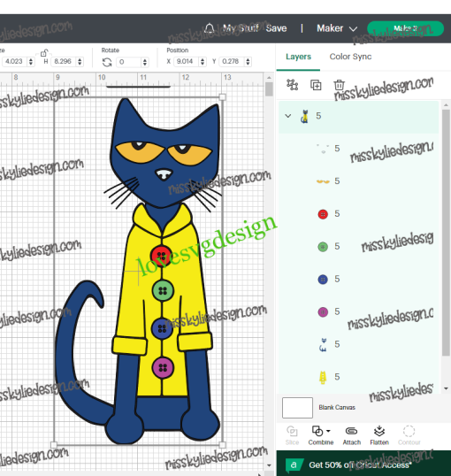
Task: Click the Contour tool icon
Action: pyautogui.click(x=409, y=431)
